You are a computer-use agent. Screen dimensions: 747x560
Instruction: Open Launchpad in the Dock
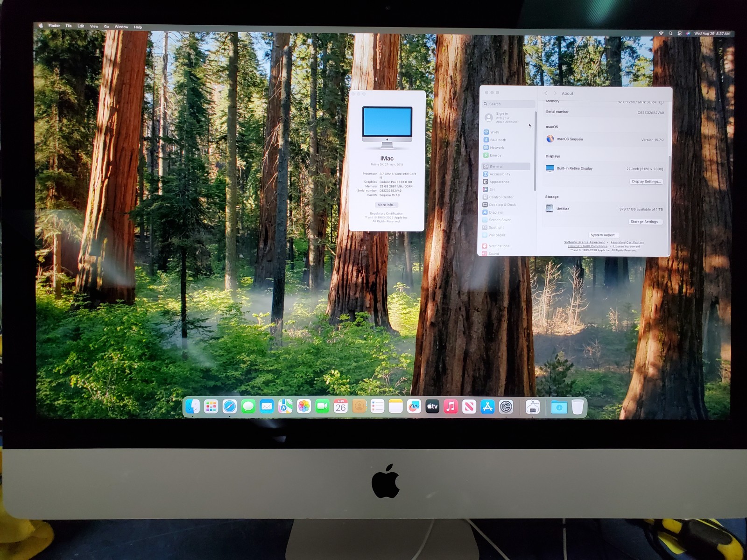point(211,406)
